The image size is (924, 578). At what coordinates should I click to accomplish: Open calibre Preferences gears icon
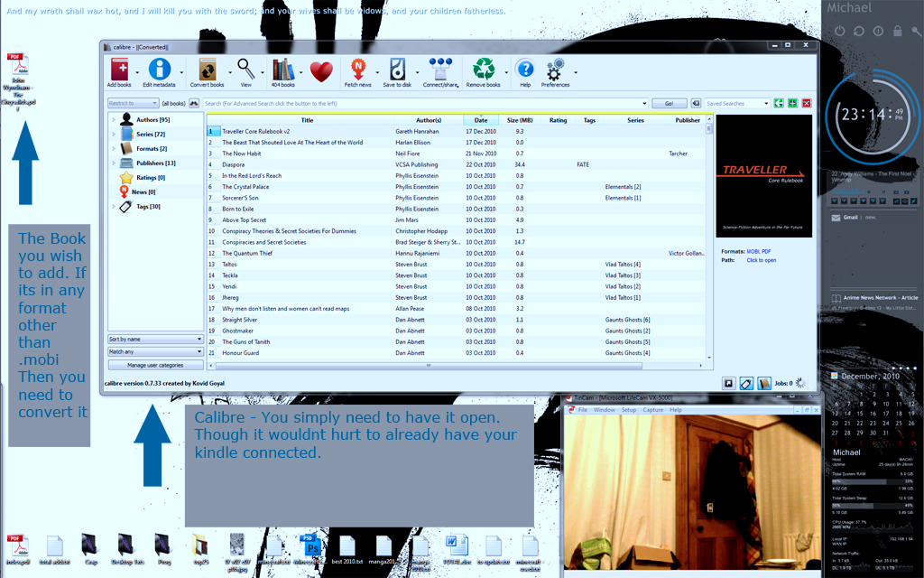pos(555,70)
